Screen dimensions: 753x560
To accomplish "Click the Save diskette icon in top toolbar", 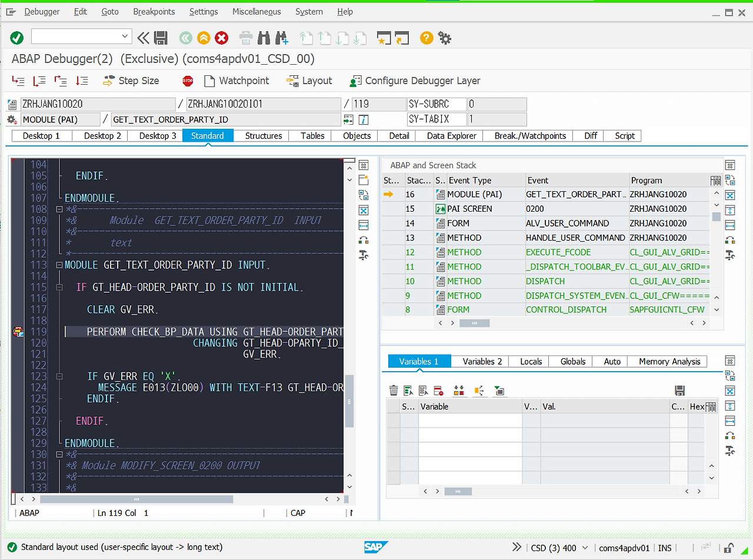I will pyautogui.click(x=161, y=38).
